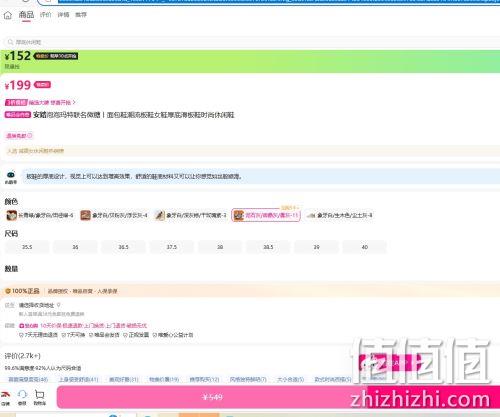The width and height of the screenshot is (500, 417).
Task: Expand the promotion banner chevron
Action: [74, 102]
